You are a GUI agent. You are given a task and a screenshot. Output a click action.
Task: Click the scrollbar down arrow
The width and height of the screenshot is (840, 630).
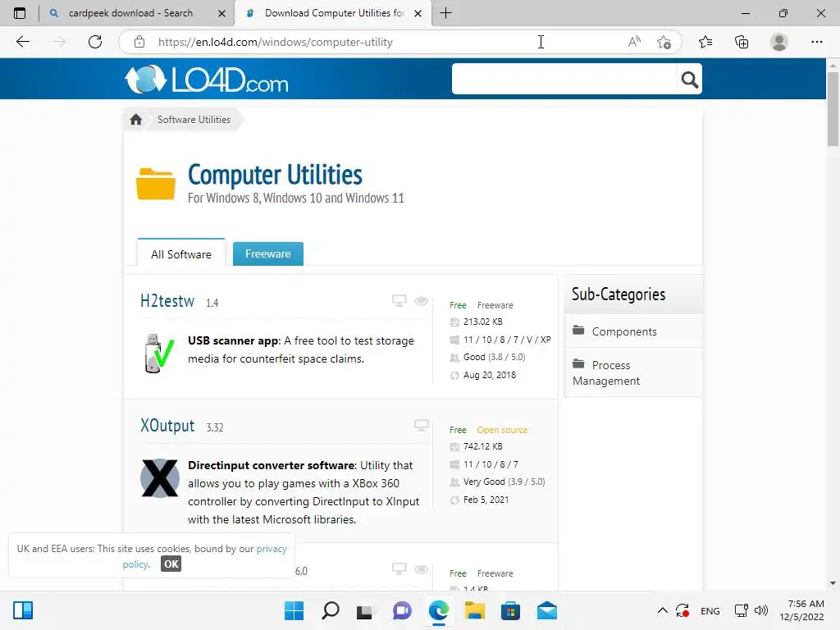pyautogui.click(x=833, y=583)
